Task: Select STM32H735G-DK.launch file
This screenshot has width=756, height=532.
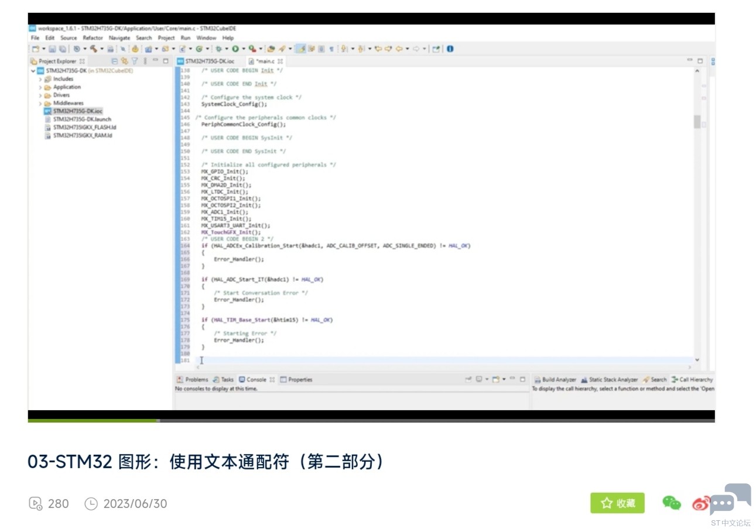Action: click(x=78, y=119)
